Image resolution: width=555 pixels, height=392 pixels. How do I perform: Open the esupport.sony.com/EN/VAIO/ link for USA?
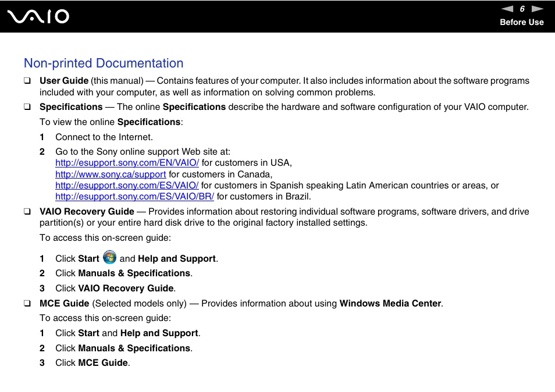coord(127,163)
